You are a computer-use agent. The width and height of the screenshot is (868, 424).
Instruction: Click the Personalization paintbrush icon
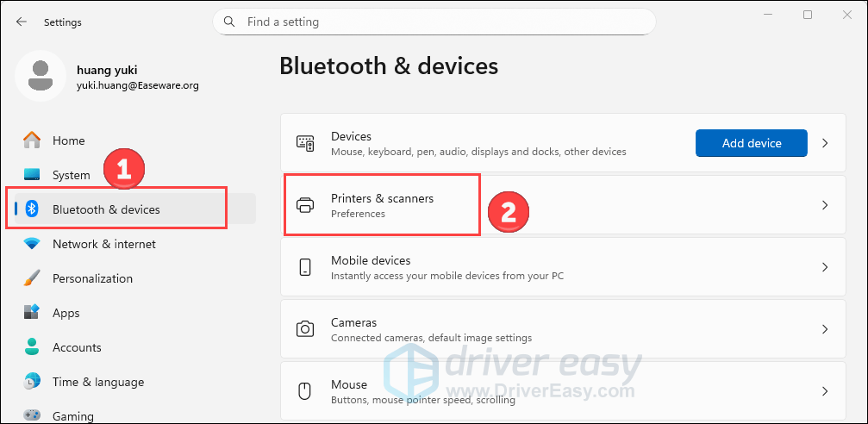(32, 278)
